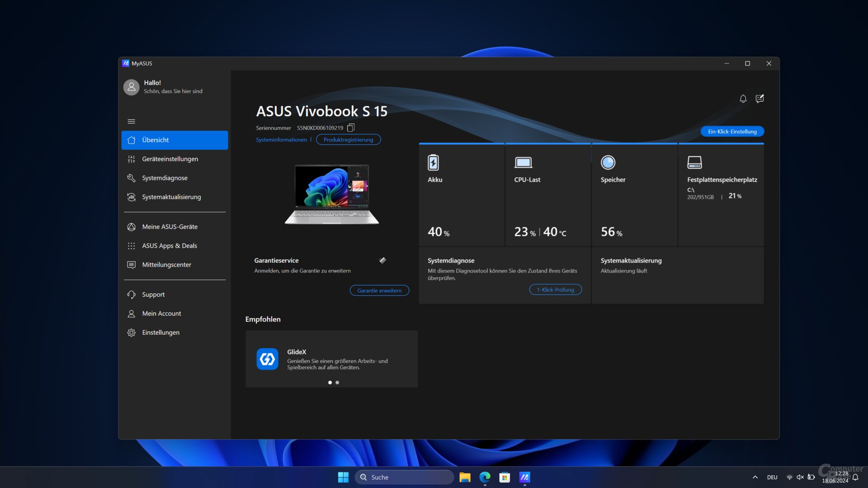Click the wrench icon beside Systemdiagnose
This screenshot has width=868, height=488.
[132, 178]
